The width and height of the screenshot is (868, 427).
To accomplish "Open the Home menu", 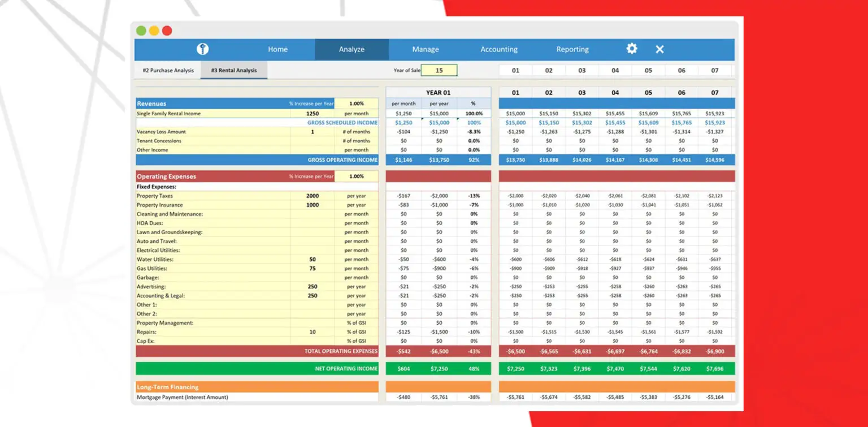I will (x=277, y=49).
